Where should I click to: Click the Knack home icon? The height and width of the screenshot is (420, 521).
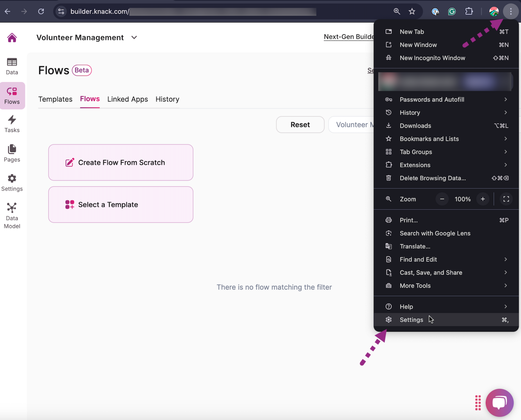coord(12,37)
